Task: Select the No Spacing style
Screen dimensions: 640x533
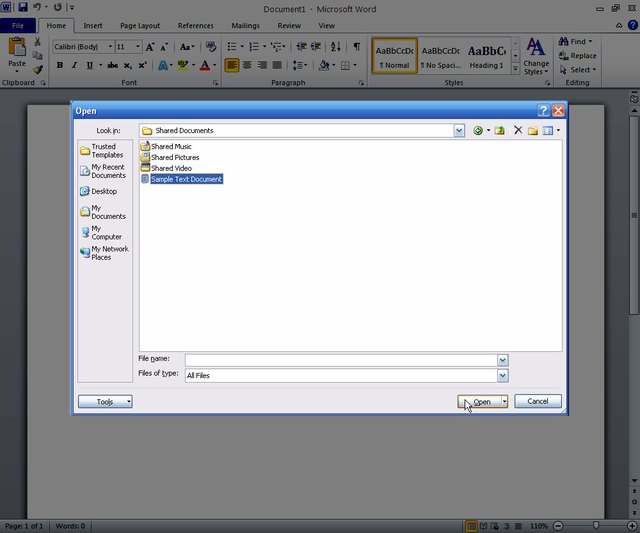Action: (x=441, y=56)
